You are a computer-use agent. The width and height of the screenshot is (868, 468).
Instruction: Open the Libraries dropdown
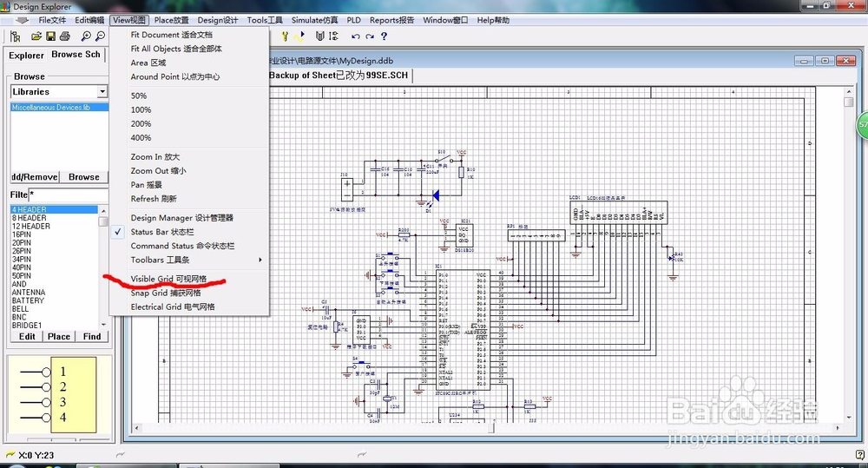[102, 91]
